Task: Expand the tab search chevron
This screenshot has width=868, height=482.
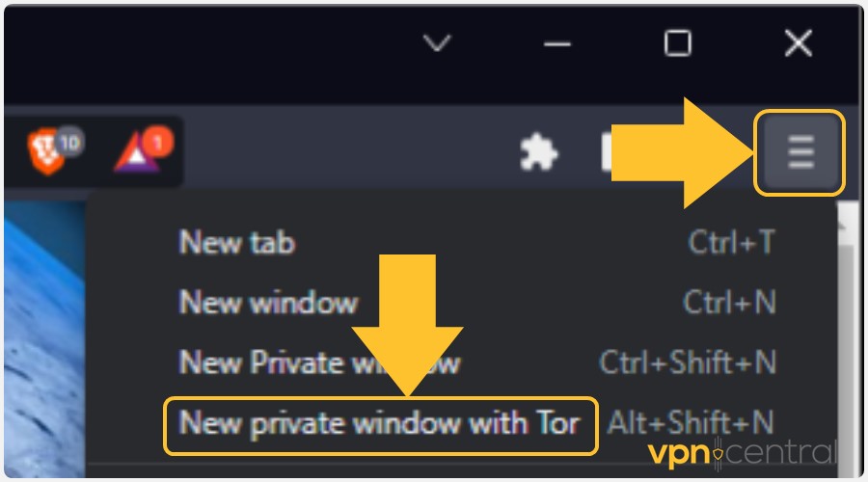Action: [x=437, y=42]
